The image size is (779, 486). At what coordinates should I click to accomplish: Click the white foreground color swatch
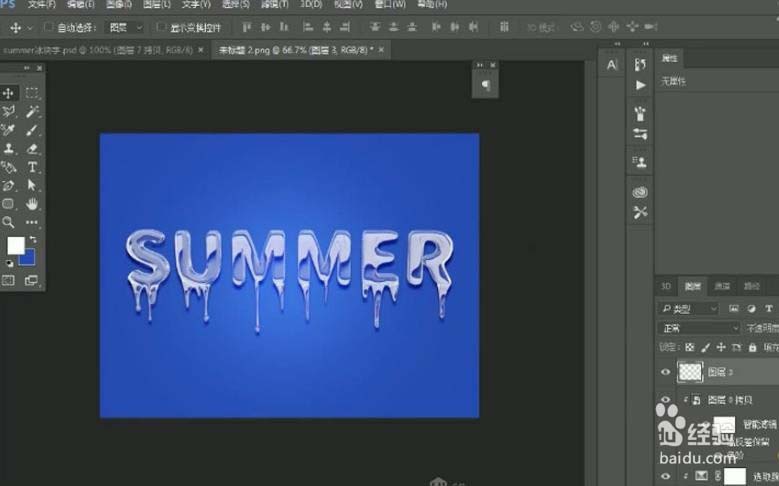pyautogui.click(x=15, y=246)
